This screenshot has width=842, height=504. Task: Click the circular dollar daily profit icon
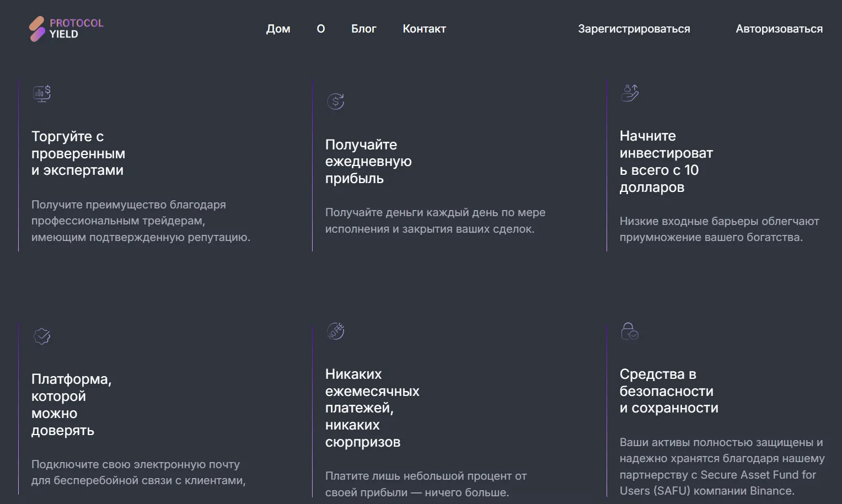tap(335, 101)
